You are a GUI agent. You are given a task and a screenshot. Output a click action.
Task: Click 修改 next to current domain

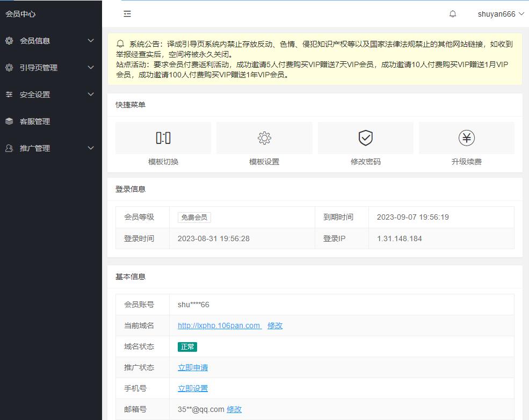(x=275, y=325)
